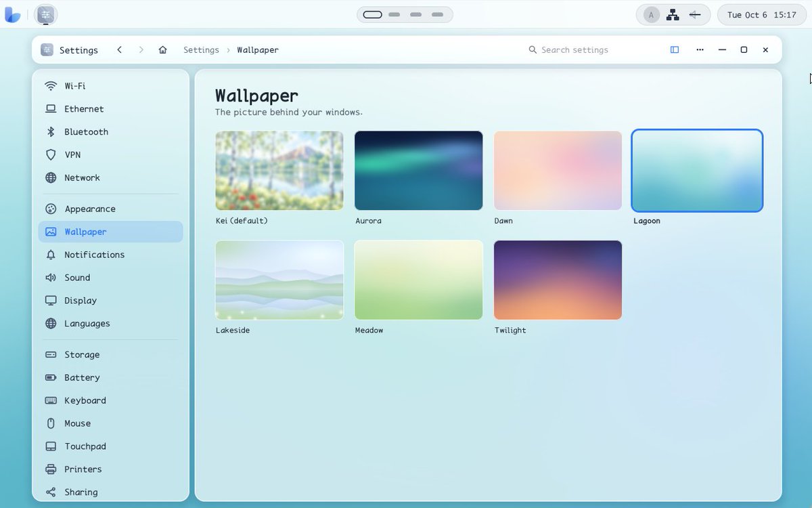Open the Wi-Fi settings icon

(51, 86)
